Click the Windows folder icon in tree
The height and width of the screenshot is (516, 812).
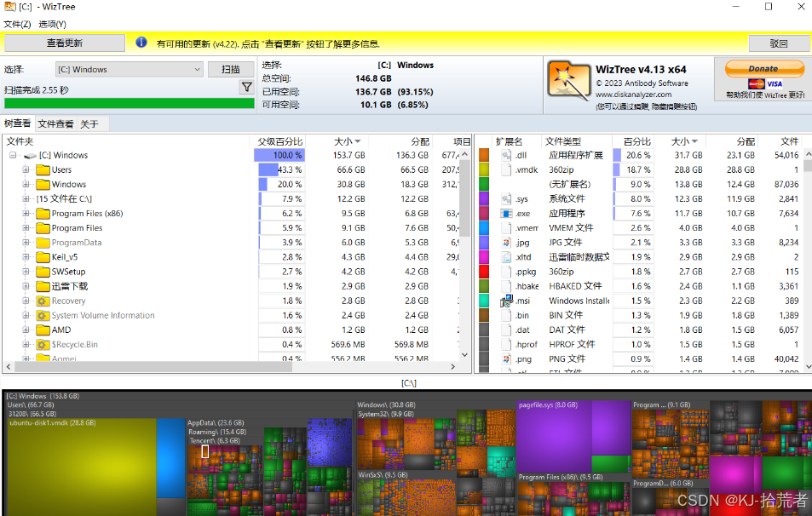[x=43, y=184]
